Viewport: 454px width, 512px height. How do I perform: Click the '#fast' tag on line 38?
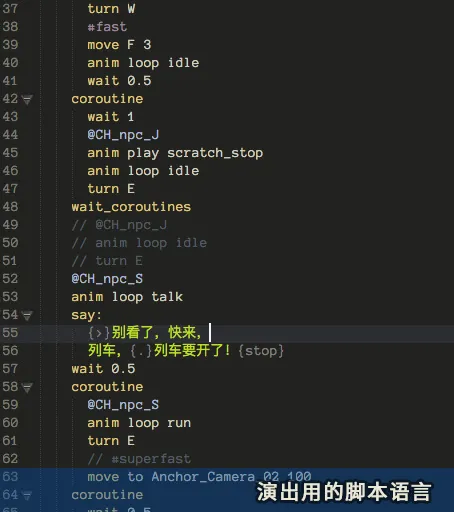pyautogui.click(x=107, y=27)
